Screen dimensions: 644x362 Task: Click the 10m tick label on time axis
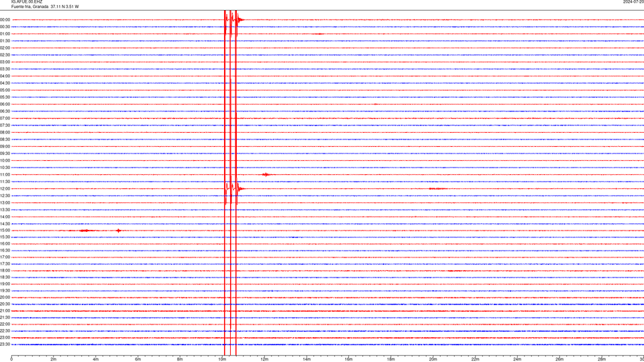[222, 359]
